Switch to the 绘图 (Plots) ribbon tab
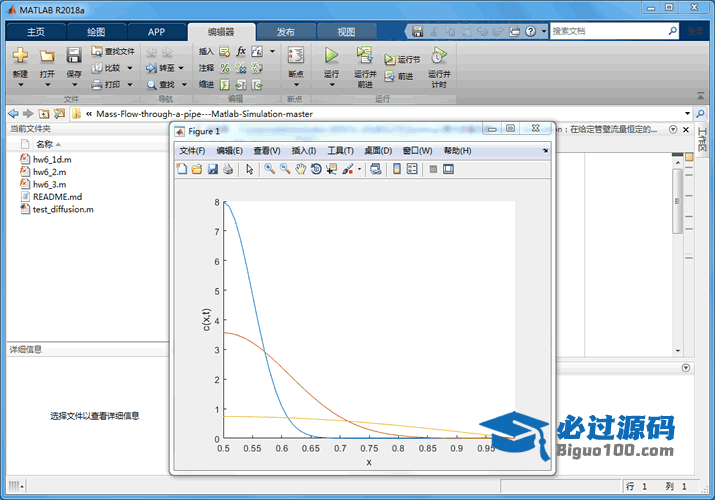 [96, 32]
